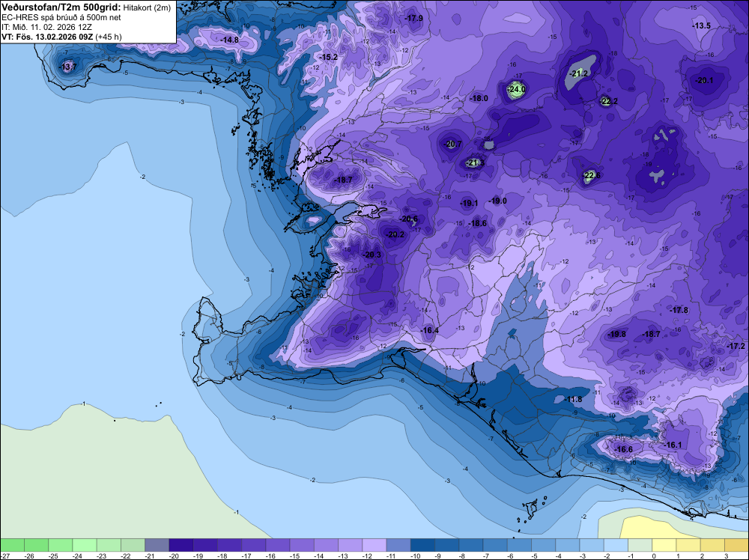Click the -24.0 temperature label

516,89
